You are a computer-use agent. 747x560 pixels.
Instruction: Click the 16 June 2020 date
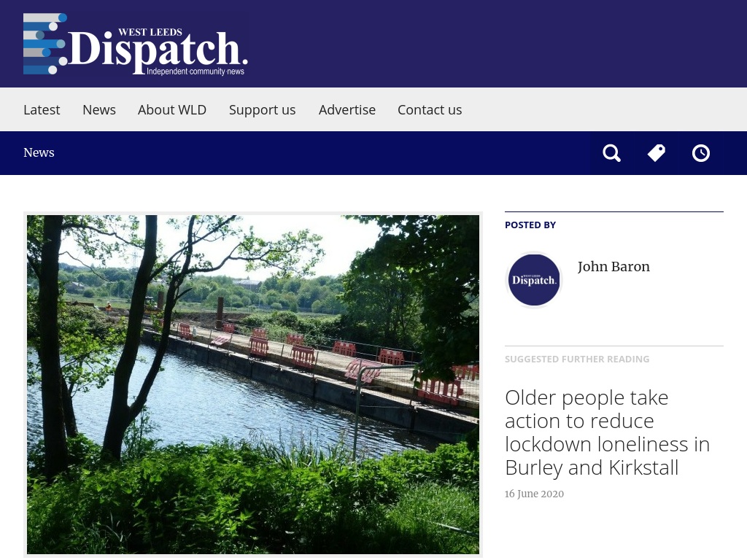click(x=534, y=494)
